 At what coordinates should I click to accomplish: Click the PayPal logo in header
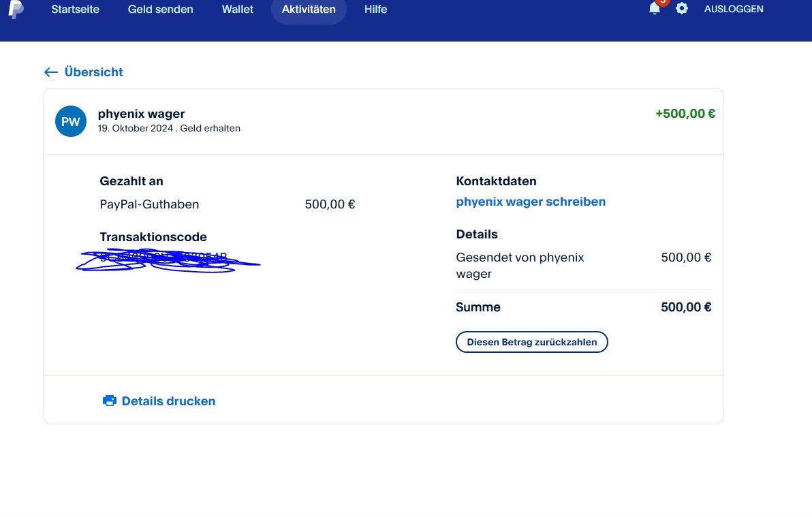(x=16, y=10)
